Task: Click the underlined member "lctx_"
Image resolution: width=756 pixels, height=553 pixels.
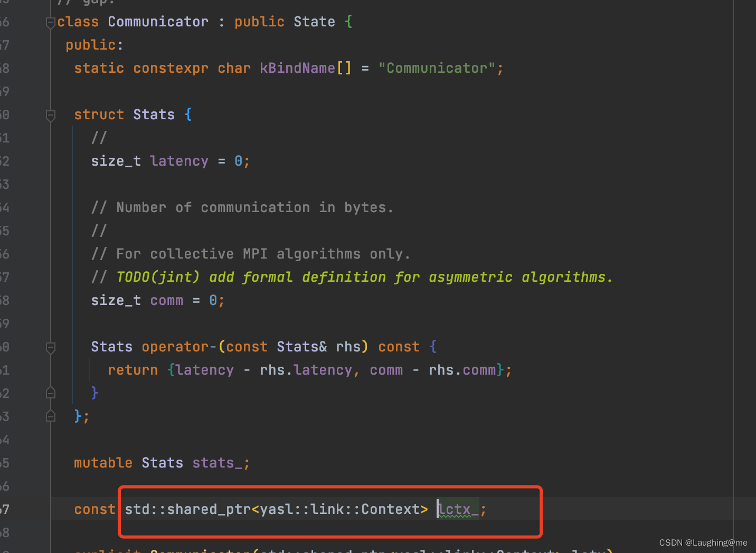Action: 458,509
